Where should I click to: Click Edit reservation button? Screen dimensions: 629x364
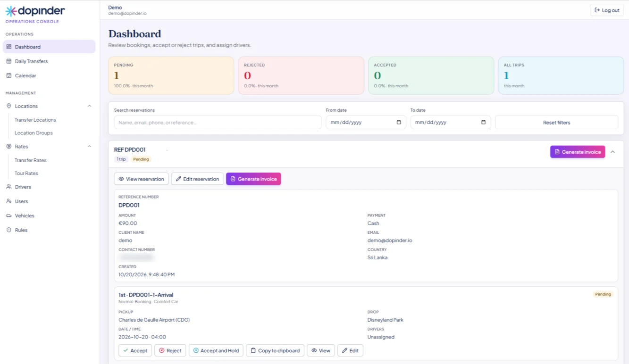click(x=197, y=179)
